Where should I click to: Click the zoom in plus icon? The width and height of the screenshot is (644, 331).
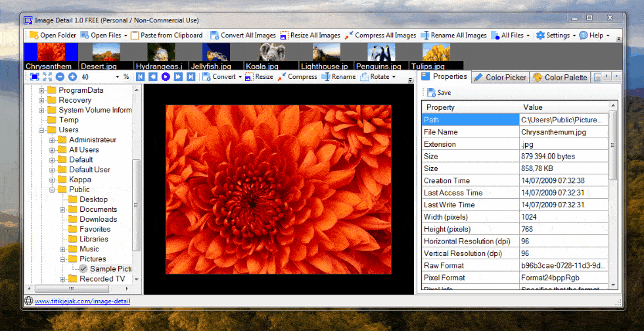[x=73, y=77]
